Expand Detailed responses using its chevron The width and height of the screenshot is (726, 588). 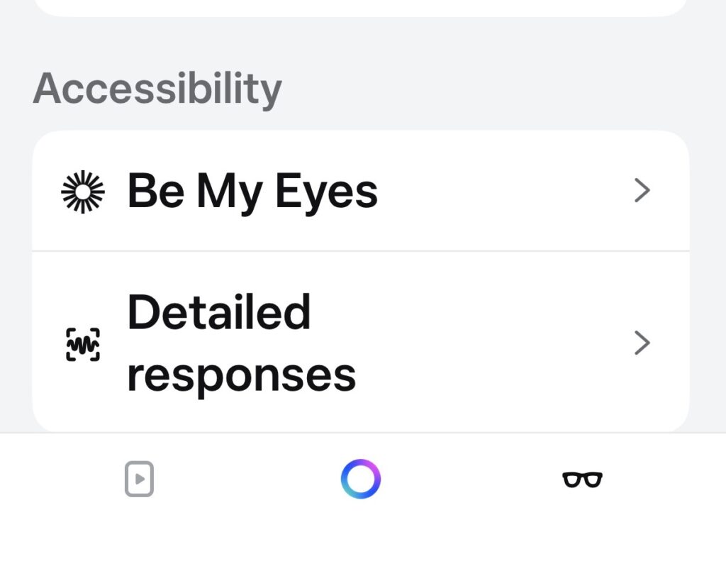[x=642, y=343]
